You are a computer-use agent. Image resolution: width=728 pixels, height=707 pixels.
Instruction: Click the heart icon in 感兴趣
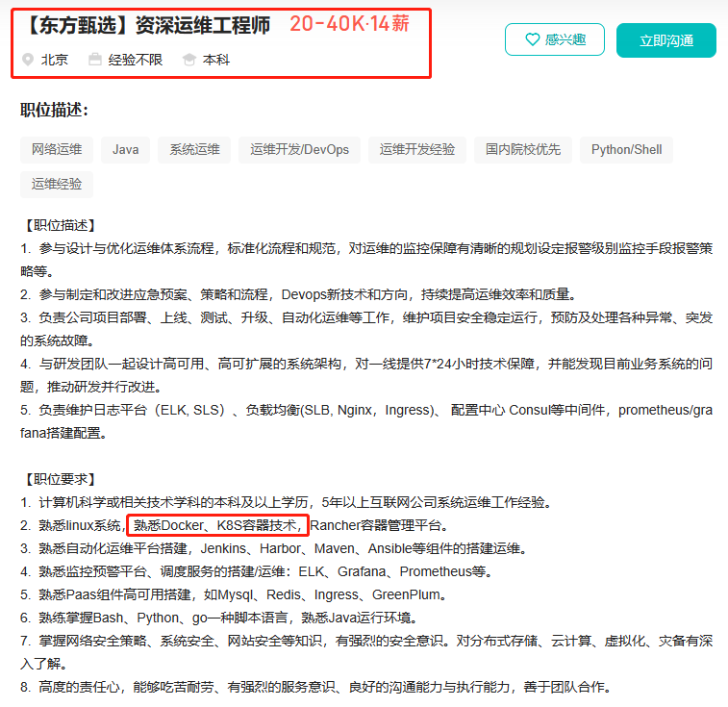tap(533, 39)
